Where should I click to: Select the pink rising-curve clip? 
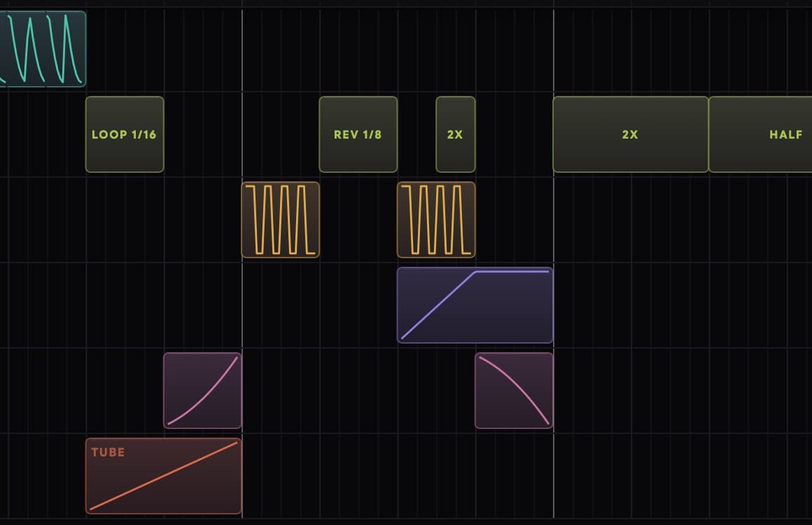[x=202, y=391]
